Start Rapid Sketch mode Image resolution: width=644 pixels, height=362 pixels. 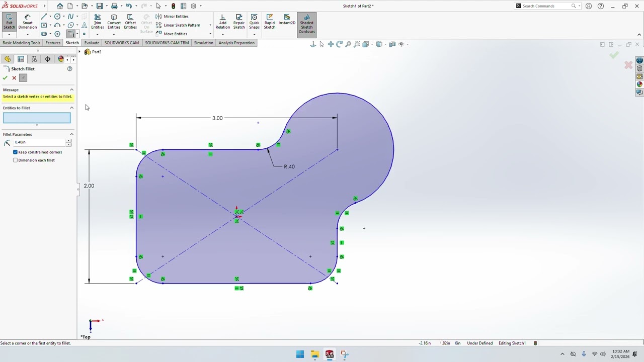[270, 22]
